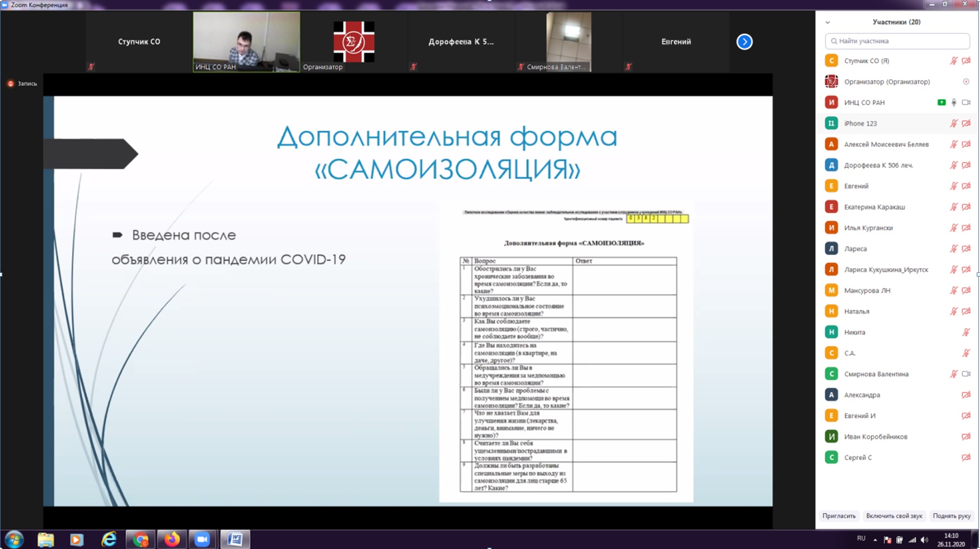Open File Explorer from taskbar
The width and height of the screenshot is (980, 549).
coord(46,539)
